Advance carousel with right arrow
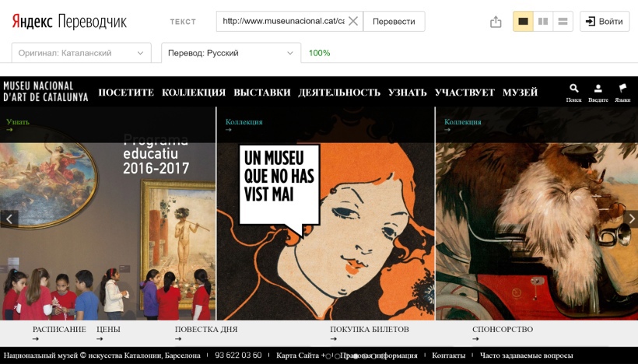Image resolution: width=638 pixels, height=364 pixels. (629, 219)
